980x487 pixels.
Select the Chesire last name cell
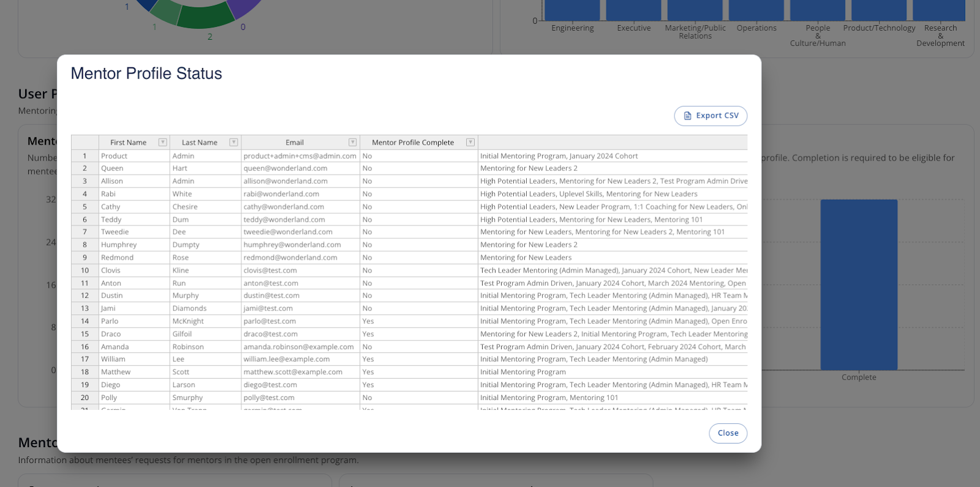pos(185,207)
